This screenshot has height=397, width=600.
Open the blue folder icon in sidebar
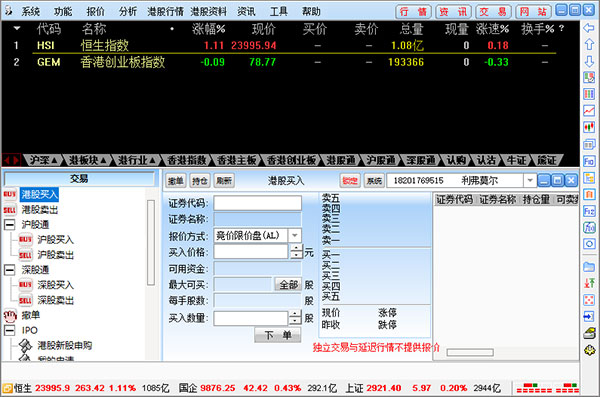coord(589,267)
